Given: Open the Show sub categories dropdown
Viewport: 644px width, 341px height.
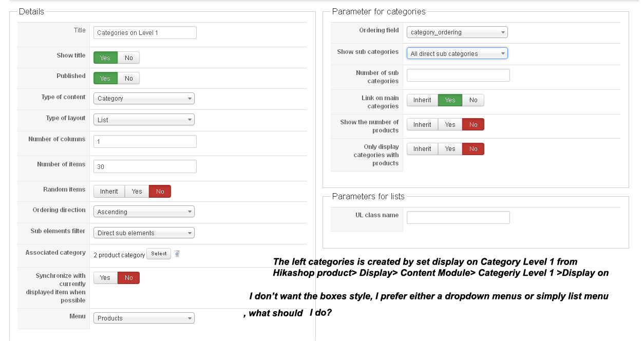Looking at the screenshot, I should [x=457, y=53].
